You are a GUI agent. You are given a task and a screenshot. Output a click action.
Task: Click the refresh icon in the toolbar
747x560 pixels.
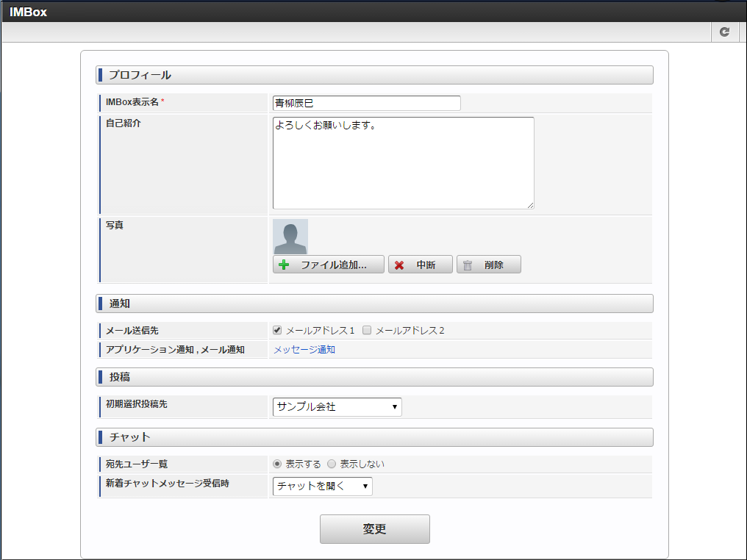pos(725,32)
